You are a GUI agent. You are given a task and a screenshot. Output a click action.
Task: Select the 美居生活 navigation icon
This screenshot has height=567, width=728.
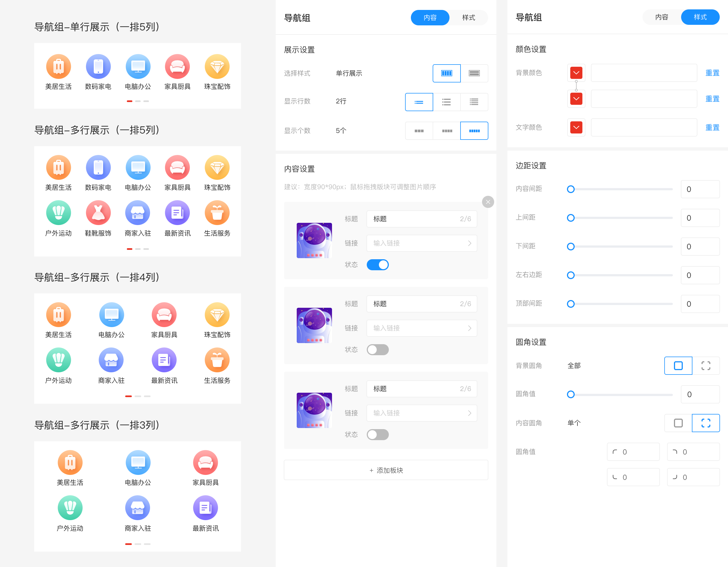pyautogui.click(x=59, y=66)
